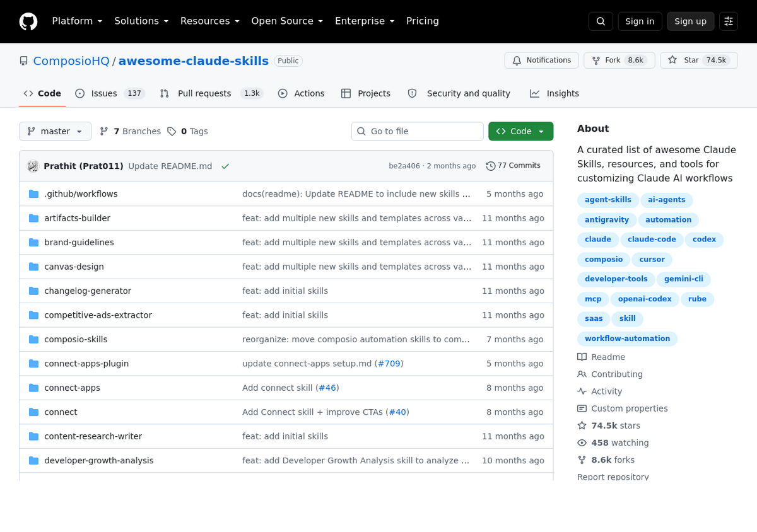This screenshot has height=532, width=757.
Task: Open the Insights tab
Action: tap(555, 93)
